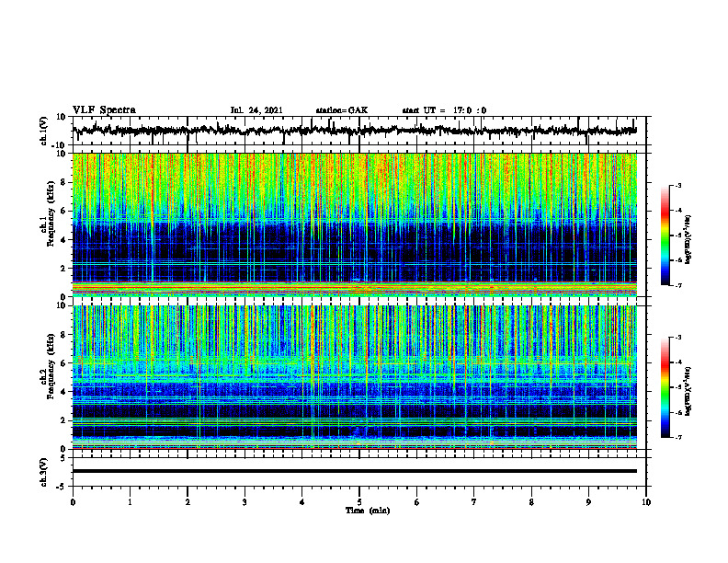Click the ch.1 voltage waveform trace panel
This screenshot has width=728, height=563.
coord(358,131)
